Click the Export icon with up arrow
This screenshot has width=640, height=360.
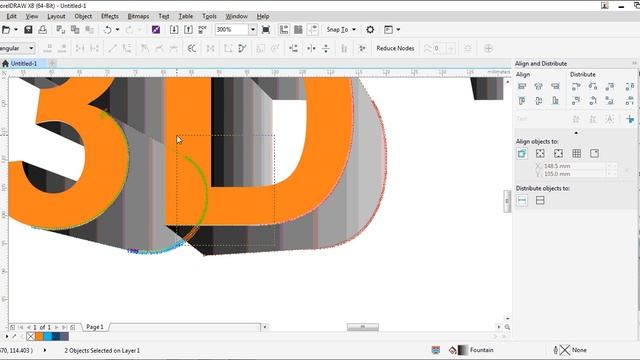[x=188, y=29]
